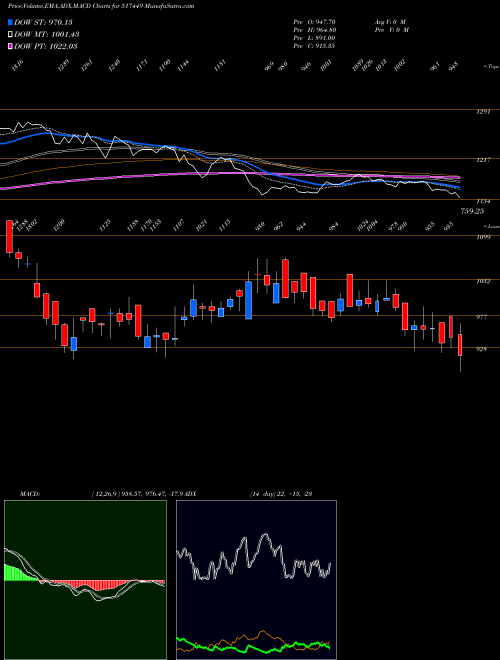
Task: Click the green MACD histogram bars
Action: [19, 573]
